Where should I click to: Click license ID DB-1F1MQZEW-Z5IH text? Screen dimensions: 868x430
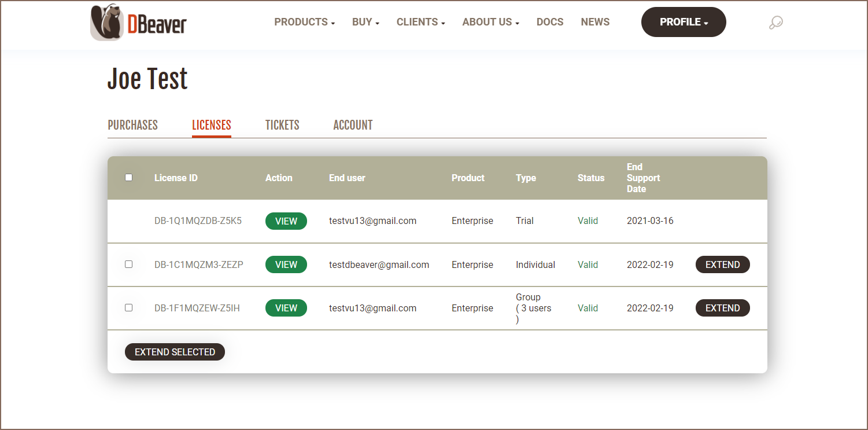197,308
